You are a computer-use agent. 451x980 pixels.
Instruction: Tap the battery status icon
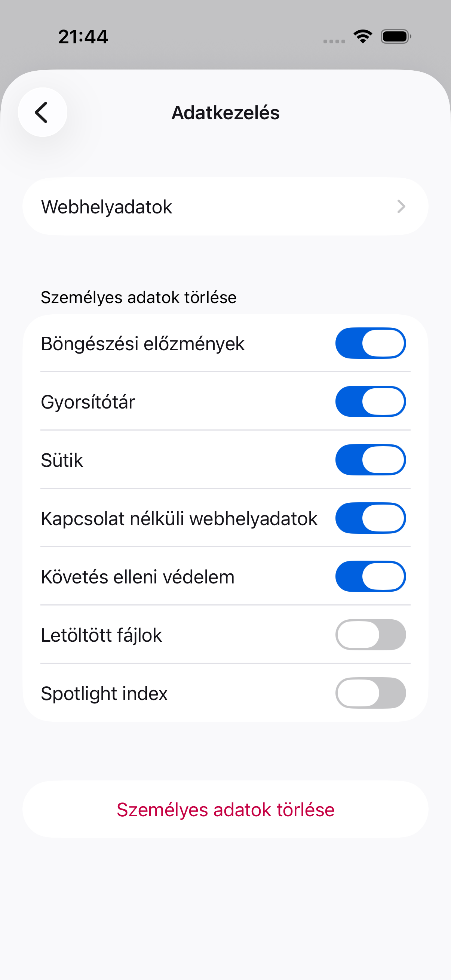[396, 37]
